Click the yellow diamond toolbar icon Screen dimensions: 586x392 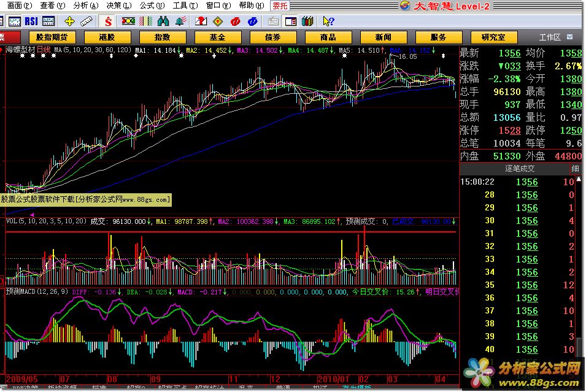tap(218, 21)
